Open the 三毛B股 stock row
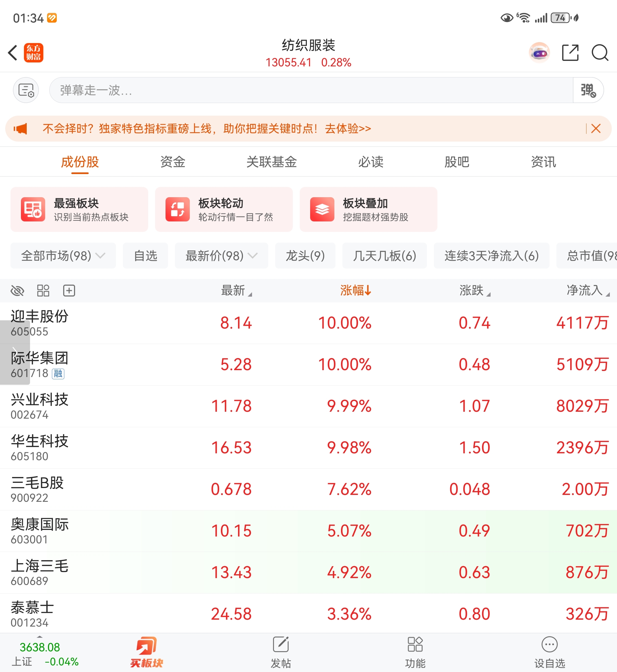Image resolution: width=617 pixels, height=672 pixels. tap(308, 489)
